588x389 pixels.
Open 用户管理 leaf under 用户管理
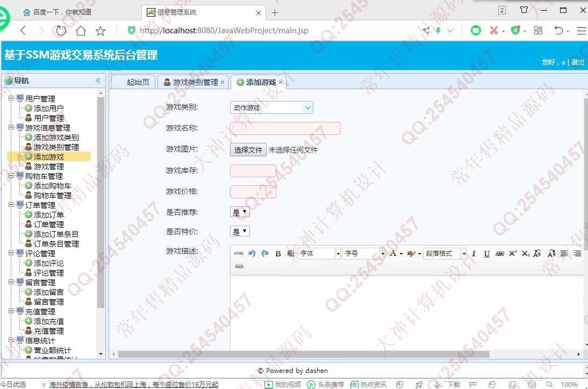point(49,118)
